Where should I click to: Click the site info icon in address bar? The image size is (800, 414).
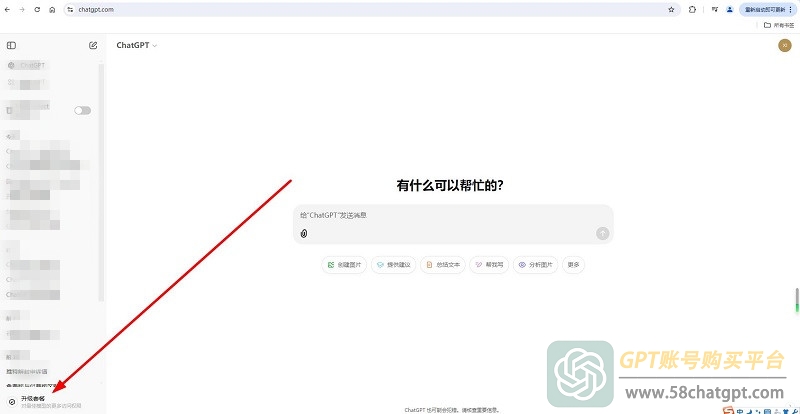click(70, 10)
